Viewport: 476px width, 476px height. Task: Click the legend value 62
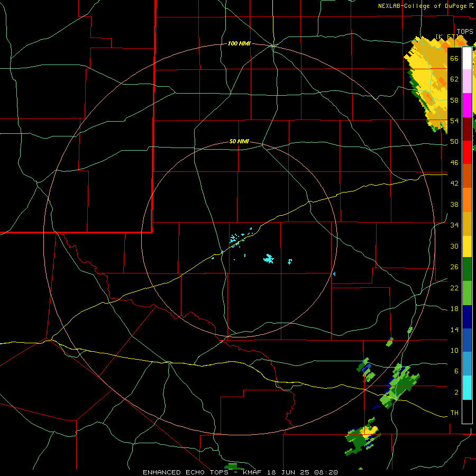(x=454, y=79)
